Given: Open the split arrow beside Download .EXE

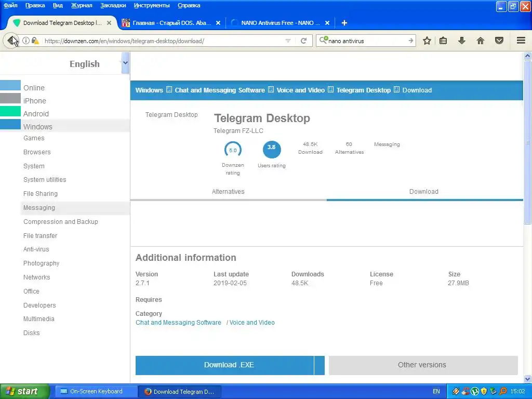Looking at the screenshot, I should [320, 365].
